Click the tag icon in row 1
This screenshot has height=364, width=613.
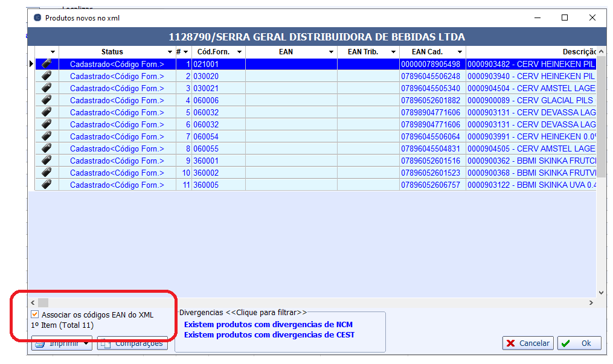(x=47, y=64)
